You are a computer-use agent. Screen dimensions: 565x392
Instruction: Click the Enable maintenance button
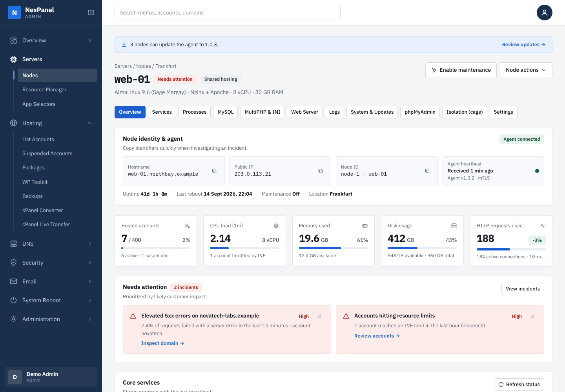tap(461, 70)
